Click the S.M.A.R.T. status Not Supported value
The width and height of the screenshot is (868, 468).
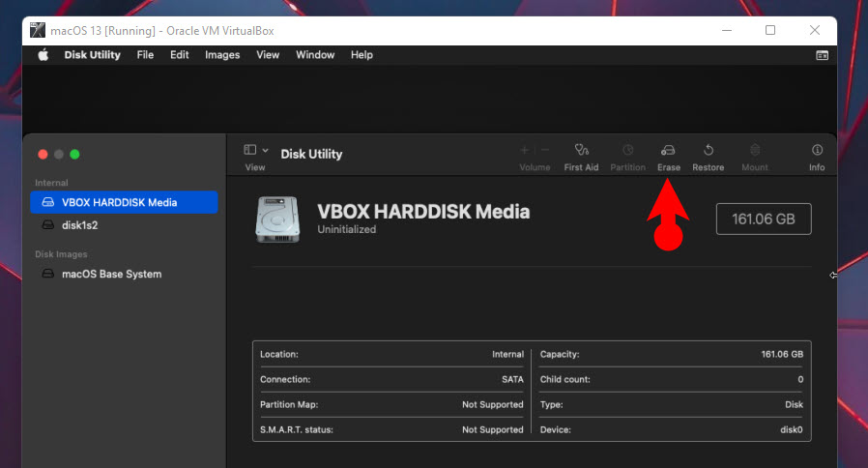pos(493,429)
